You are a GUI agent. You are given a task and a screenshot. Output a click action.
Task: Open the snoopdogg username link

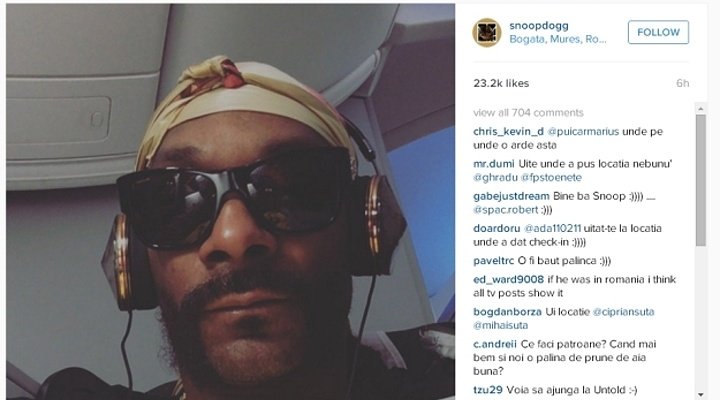tap(539, 26)
